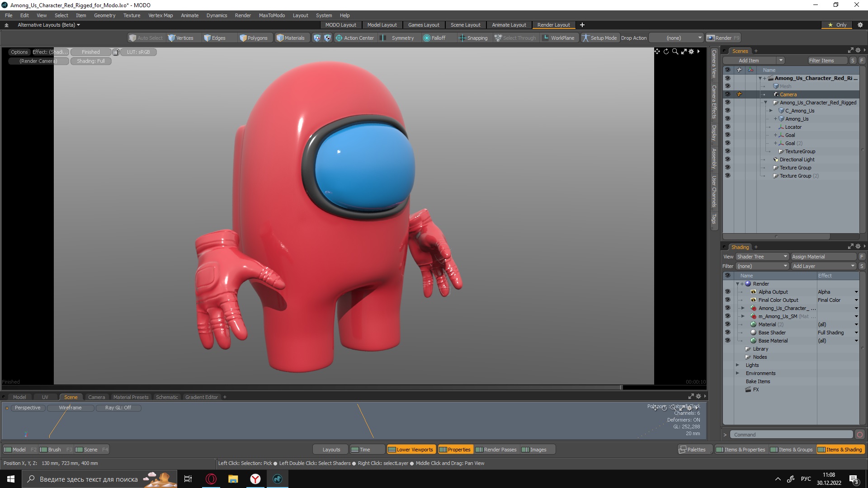This screenshot has width=868, height=488.
Task: Click the Pivots mode soccer-ball icon
Action: 328,38
